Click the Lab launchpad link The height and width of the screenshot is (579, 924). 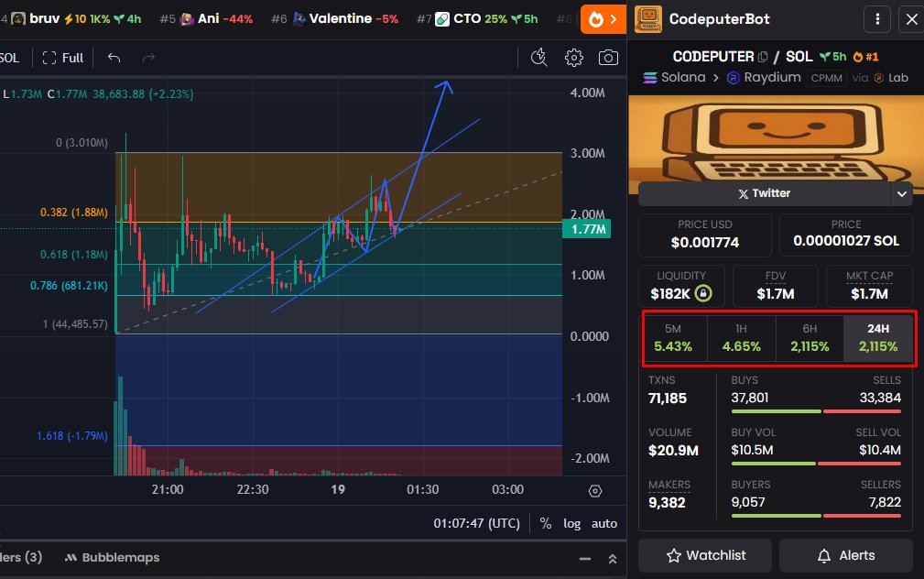point(891,78)
